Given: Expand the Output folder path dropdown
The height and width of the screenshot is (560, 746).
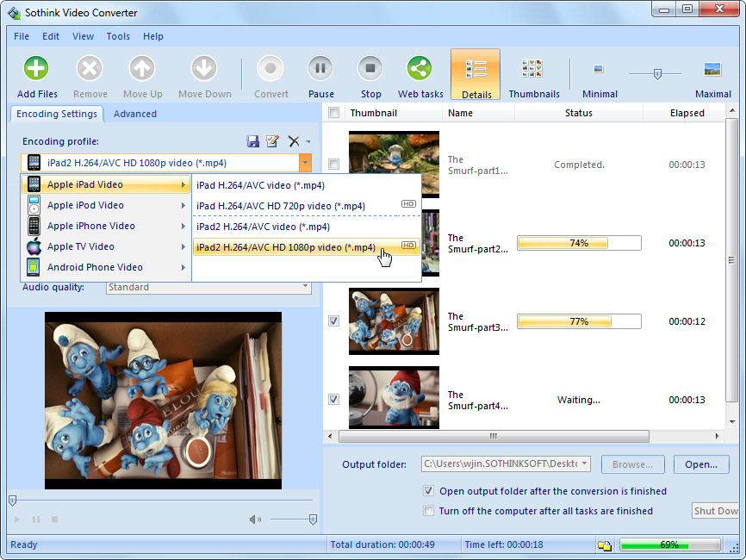Looking at the screenshot, I should [585, 464].
